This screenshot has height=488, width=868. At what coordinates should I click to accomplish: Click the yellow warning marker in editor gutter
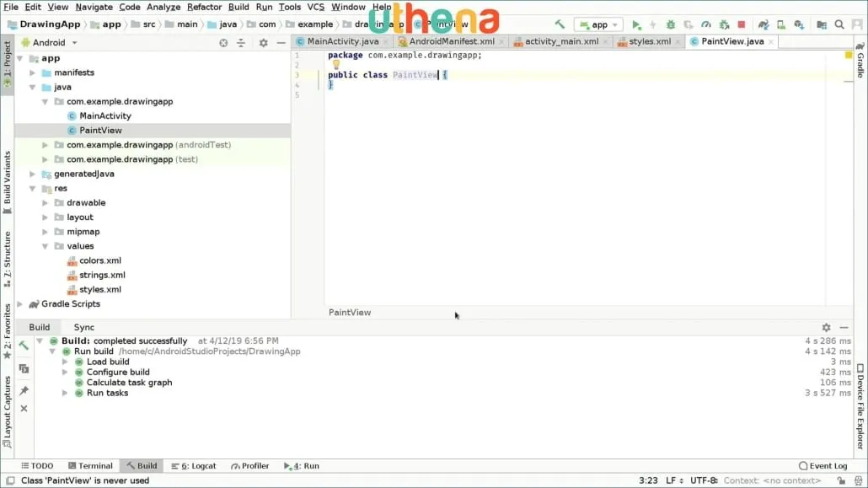click(x=849, y=55)
